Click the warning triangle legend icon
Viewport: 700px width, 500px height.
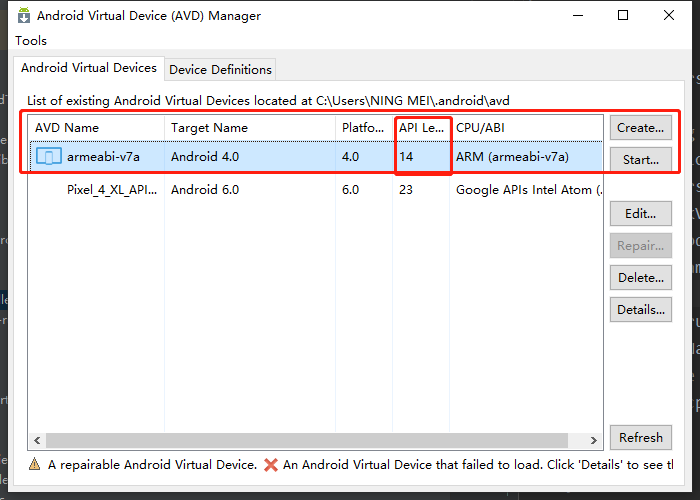34,464
